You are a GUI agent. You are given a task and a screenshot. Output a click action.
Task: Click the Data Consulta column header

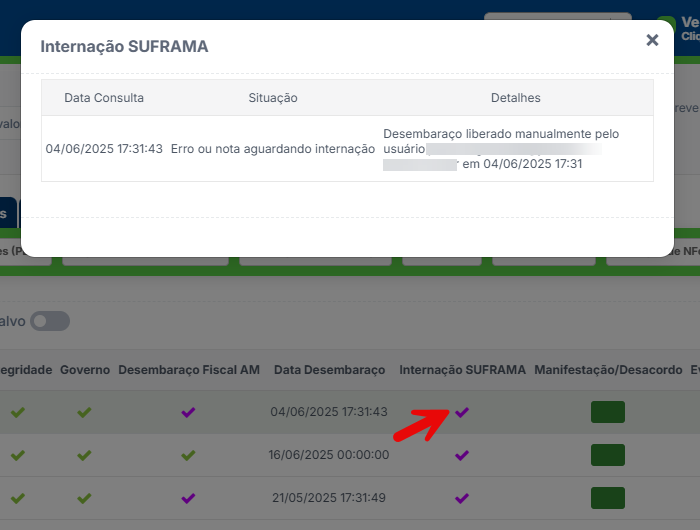104,98
